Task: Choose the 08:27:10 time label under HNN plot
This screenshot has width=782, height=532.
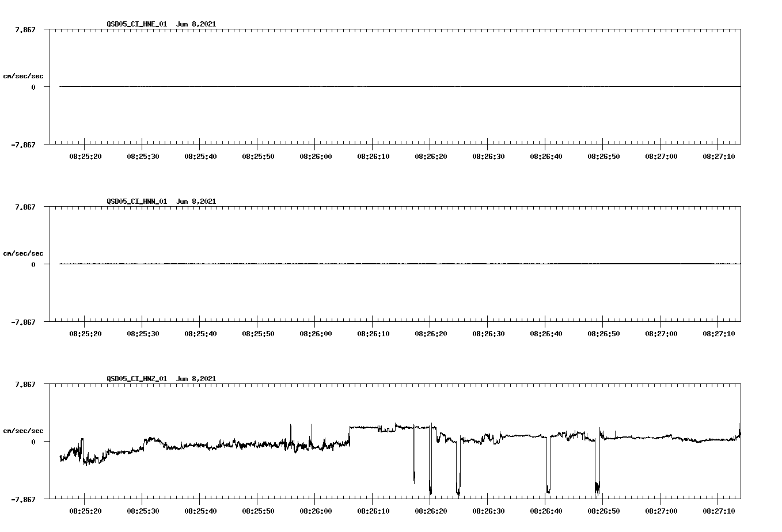Action: (x=719, y=334)
